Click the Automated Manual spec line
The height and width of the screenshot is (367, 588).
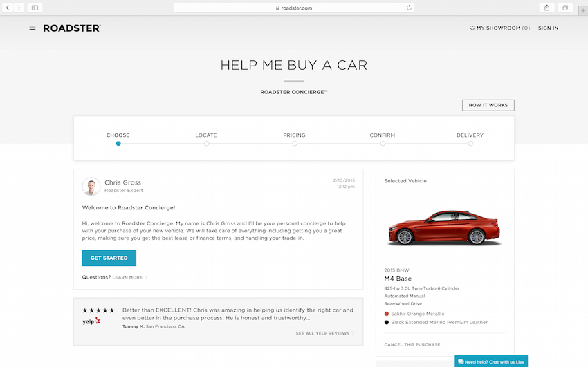[x=404, y=296]
